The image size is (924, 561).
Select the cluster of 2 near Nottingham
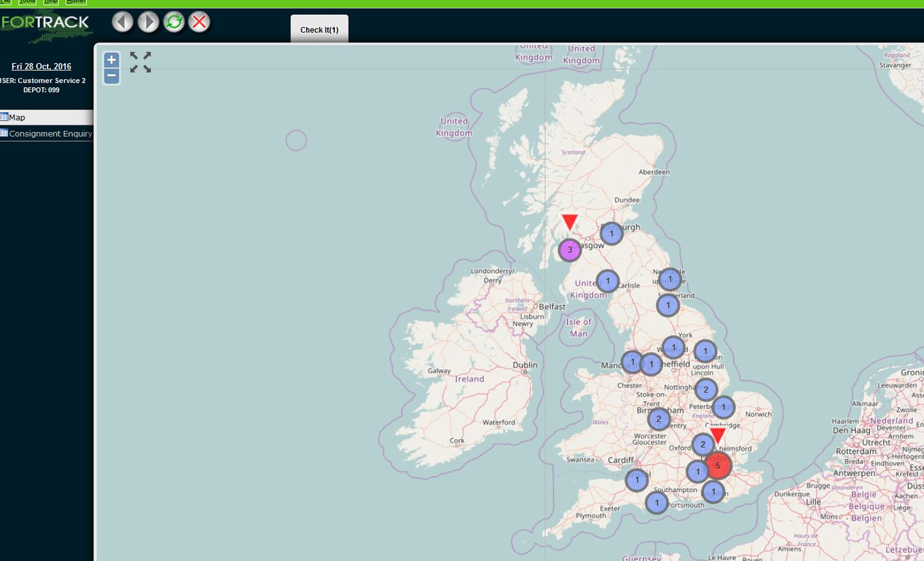click(705, 389)
